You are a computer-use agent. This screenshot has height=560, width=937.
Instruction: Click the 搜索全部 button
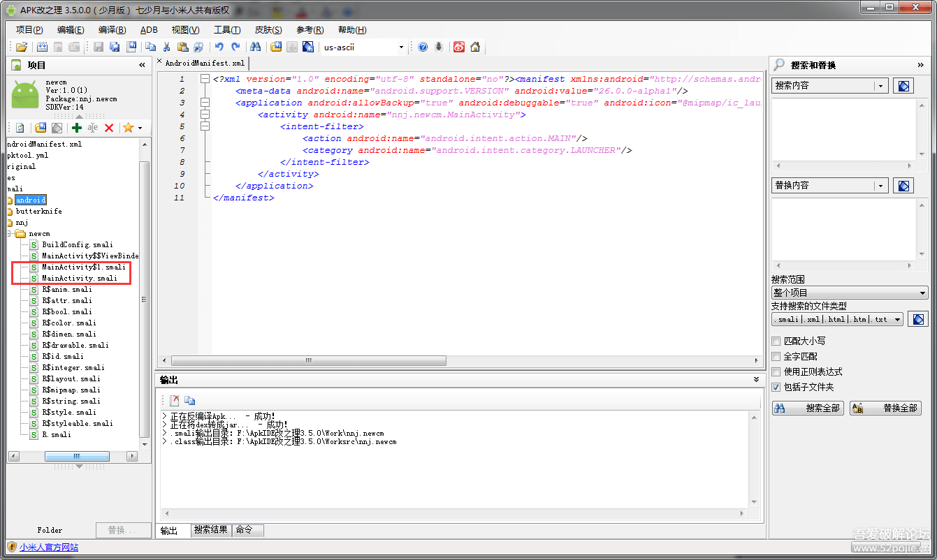coord(808,408)
